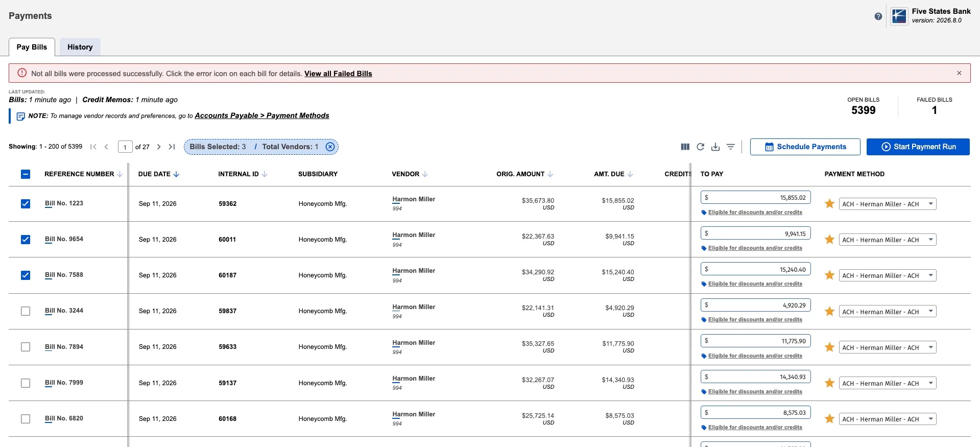Click preferred star for Bill No. 3244

830,311
